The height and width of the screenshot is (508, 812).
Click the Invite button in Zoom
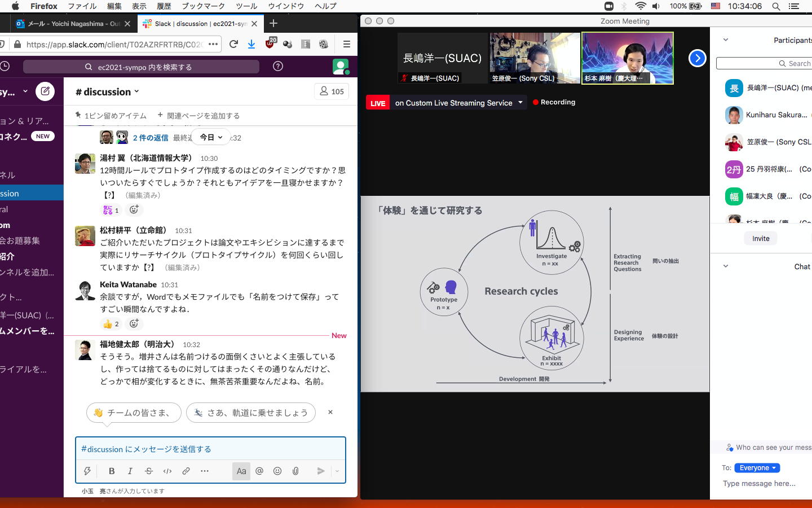(761, 238)
